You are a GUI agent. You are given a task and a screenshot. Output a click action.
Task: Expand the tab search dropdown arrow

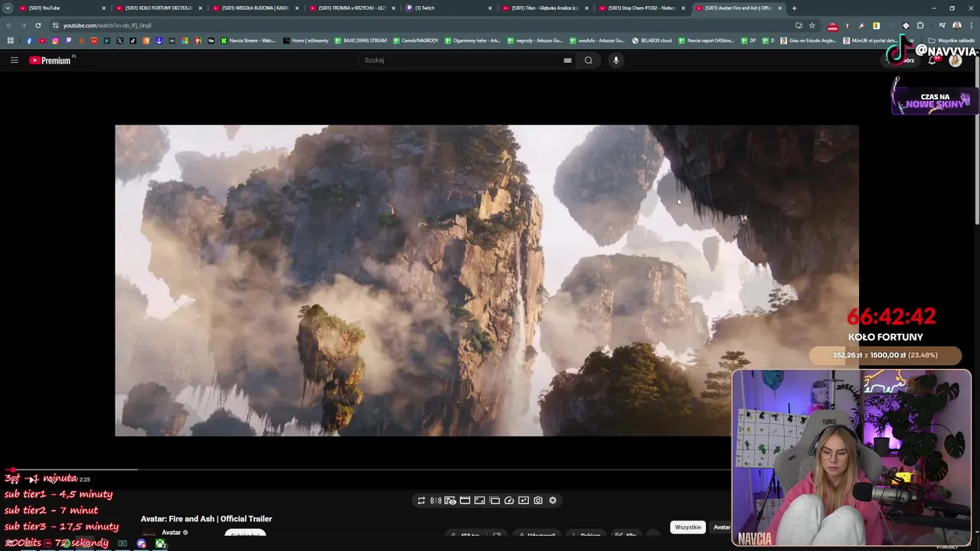click(8, 8)
